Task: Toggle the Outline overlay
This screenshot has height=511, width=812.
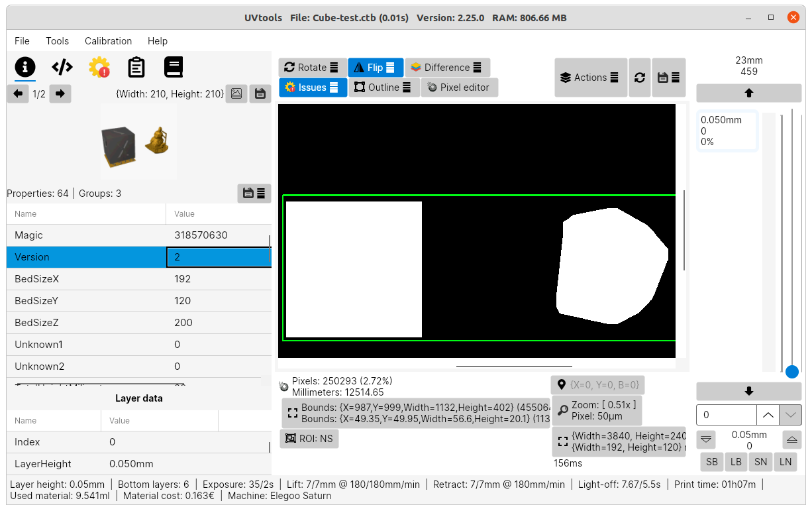Action: pos(383,87)
